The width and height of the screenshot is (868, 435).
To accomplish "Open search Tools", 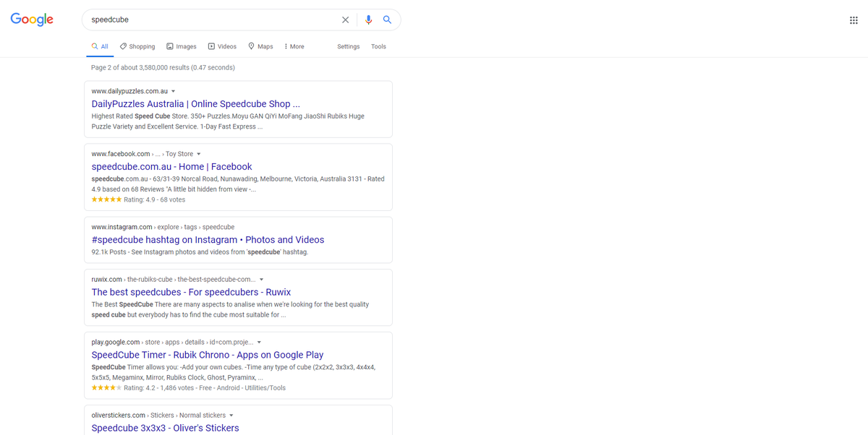I will (378, 46).
